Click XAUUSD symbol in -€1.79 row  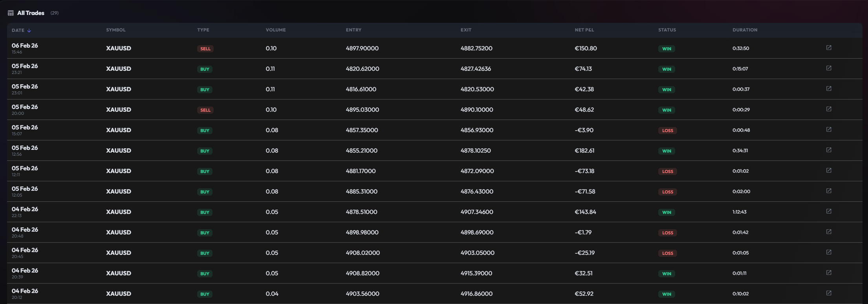point(118,232)
